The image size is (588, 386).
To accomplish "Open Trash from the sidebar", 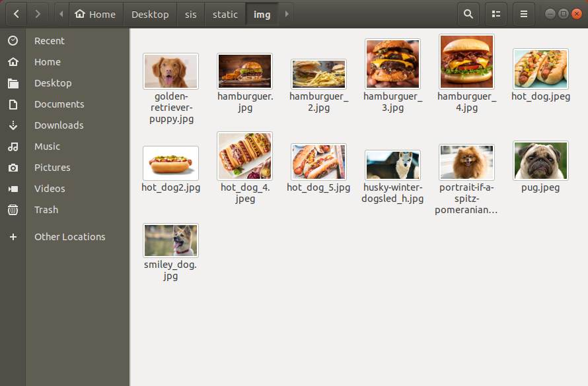I will click(46, 210).
